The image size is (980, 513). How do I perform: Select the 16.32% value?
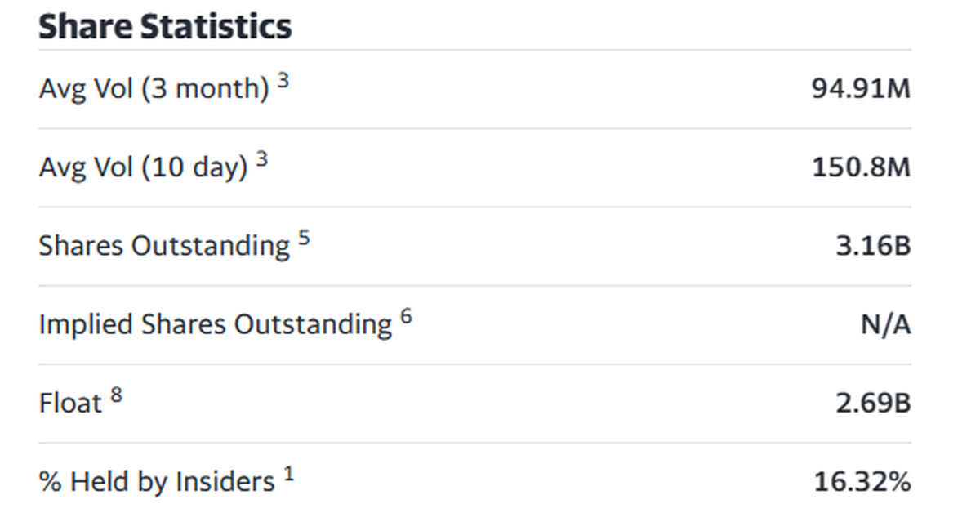click(862, 482)
